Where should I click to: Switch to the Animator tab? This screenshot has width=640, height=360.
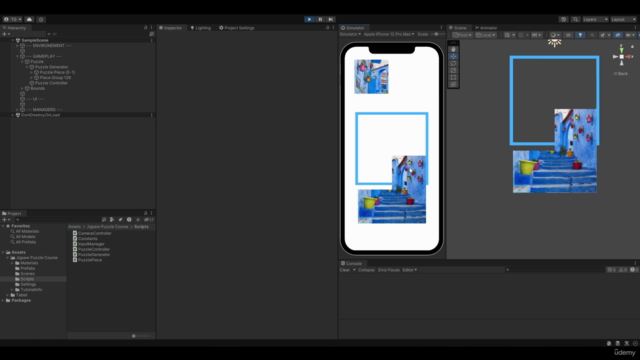tap(486, 28)
